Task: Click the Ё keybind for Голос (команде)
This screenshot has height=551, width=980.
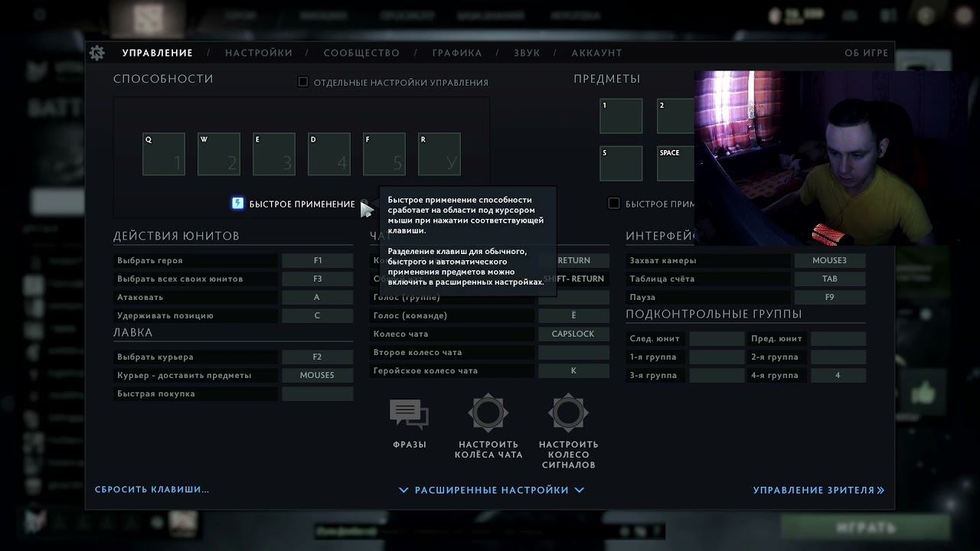Action: pyautogui.click(x=574, y=315)
